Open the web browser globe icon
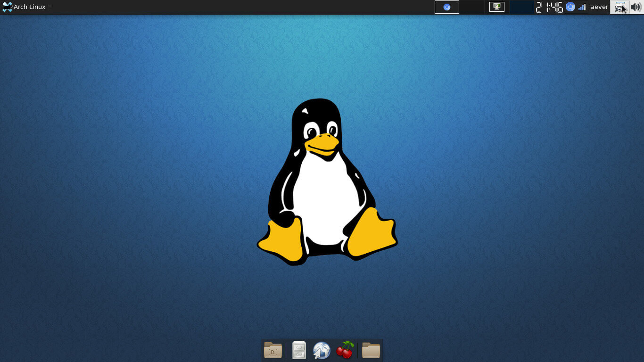The image size is (644, 362). 322,350
